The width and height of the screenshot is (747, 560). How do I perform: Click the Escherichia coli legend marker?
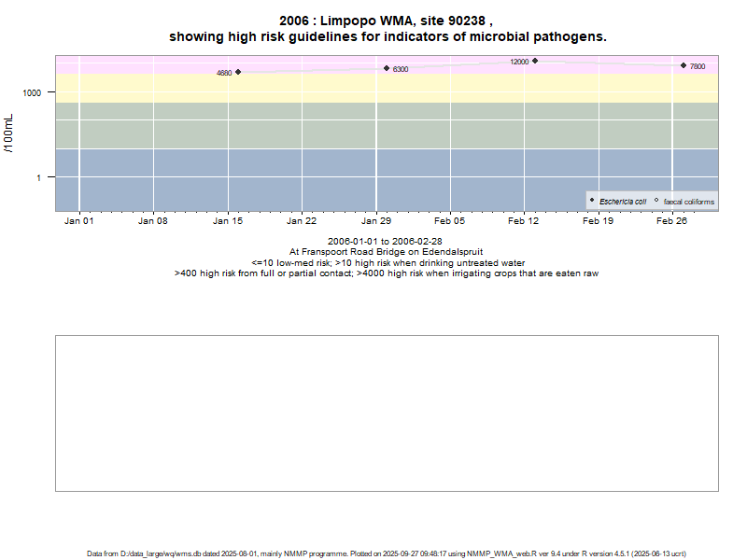coord(592,201)
